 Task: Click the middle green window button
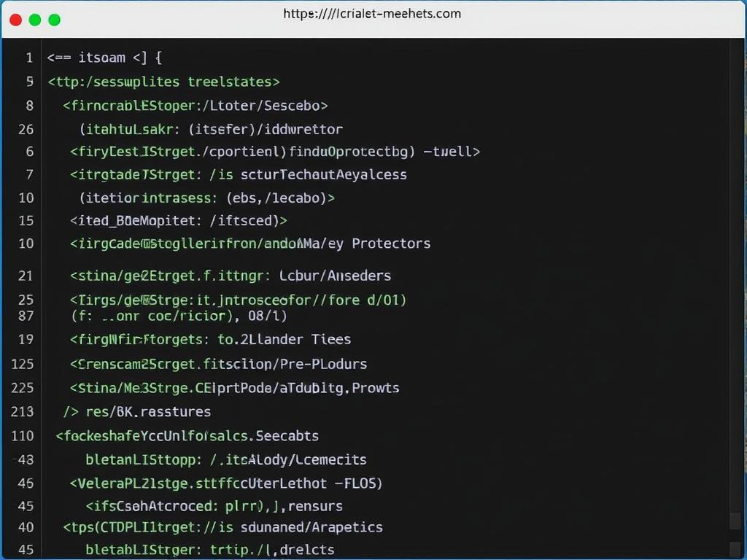(35, 20)
